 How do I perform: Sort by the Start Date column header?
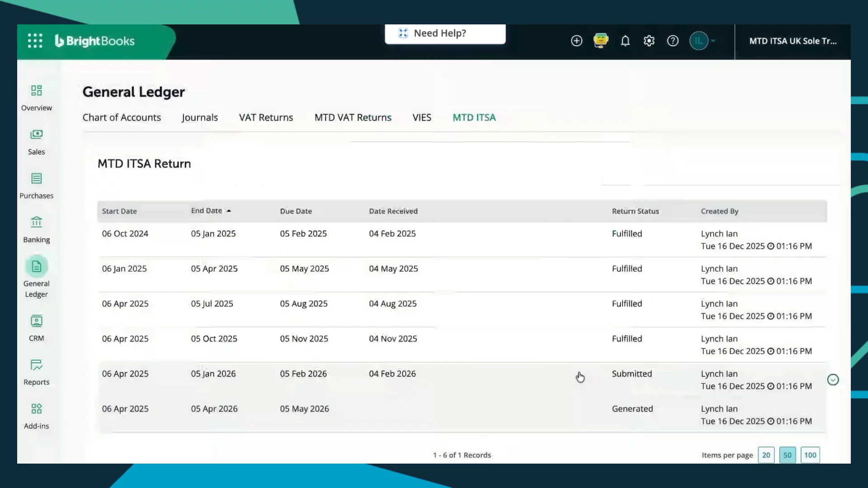(x=119, y=211)
